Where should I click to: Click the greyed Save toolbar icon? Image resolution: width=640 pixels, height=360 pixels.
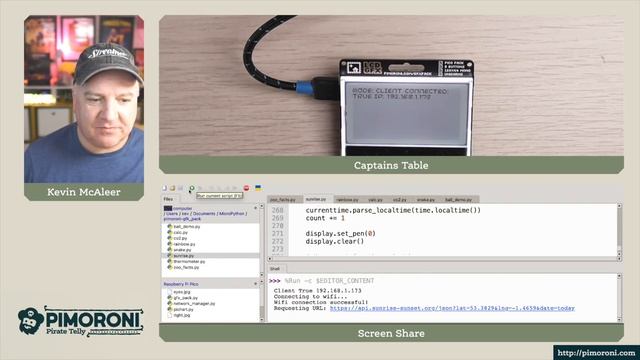tap(180, 188)
